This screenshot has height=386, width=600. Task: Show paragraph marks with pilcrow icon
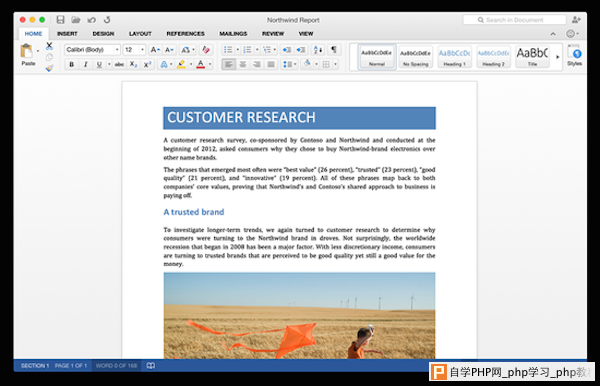(334, 49)
